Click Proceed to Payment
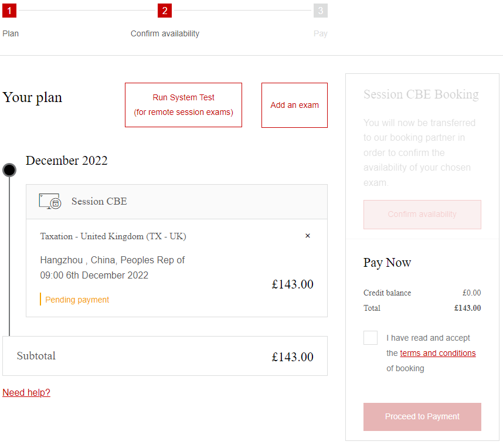Screen dimensions: 503x448 click(422, 417)
